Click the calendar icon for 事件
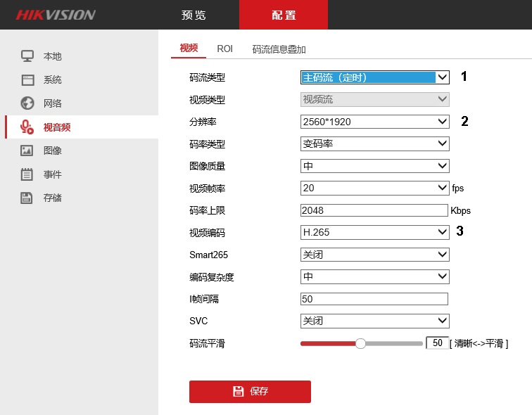 [27, 174]
